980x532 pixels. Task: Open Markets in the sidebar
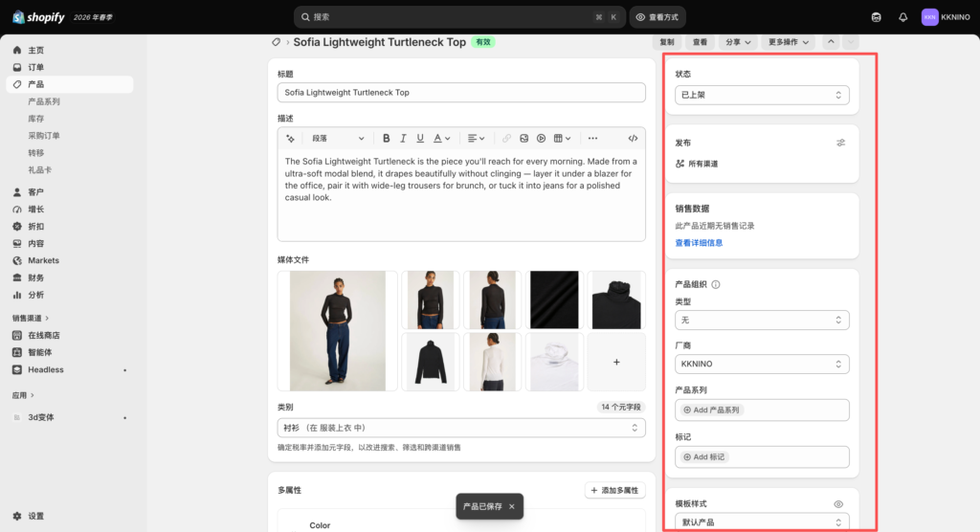pos(69,260)
